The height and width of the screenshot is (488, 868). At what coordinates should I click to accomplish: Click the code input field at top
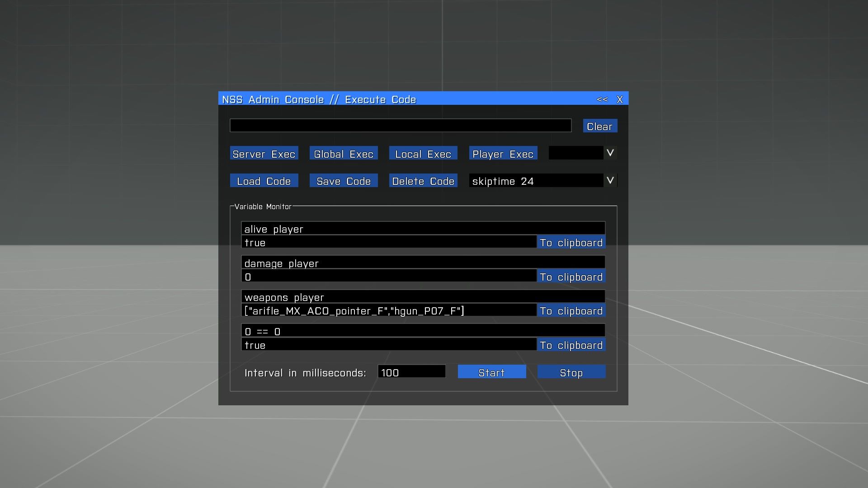pos(401,126)
